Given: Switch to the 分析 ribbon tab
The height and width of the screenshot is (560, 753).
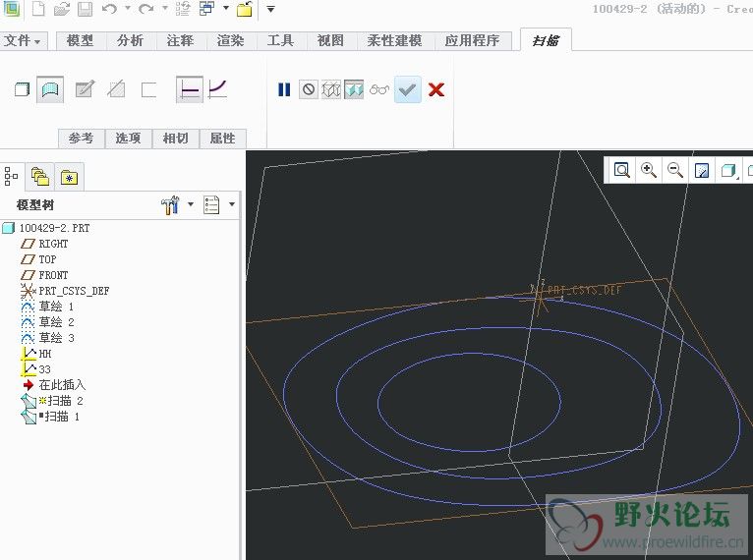Looking at the screenshot, I should tap(130, 40).
